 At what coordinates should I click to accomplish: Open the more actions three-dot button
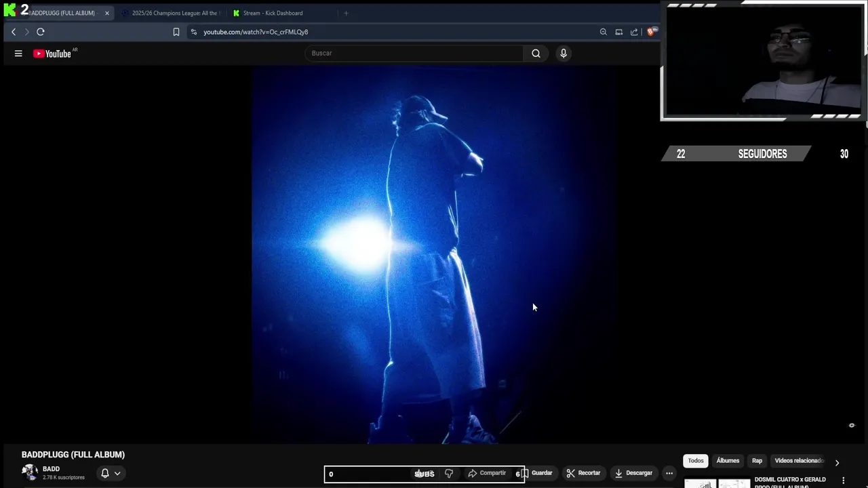pos(669,473)
